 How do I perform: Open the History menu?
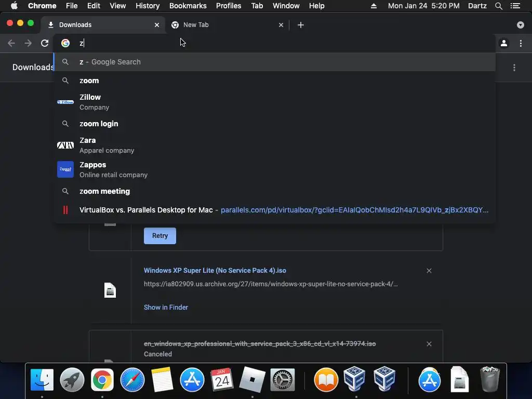click(148, 6)
